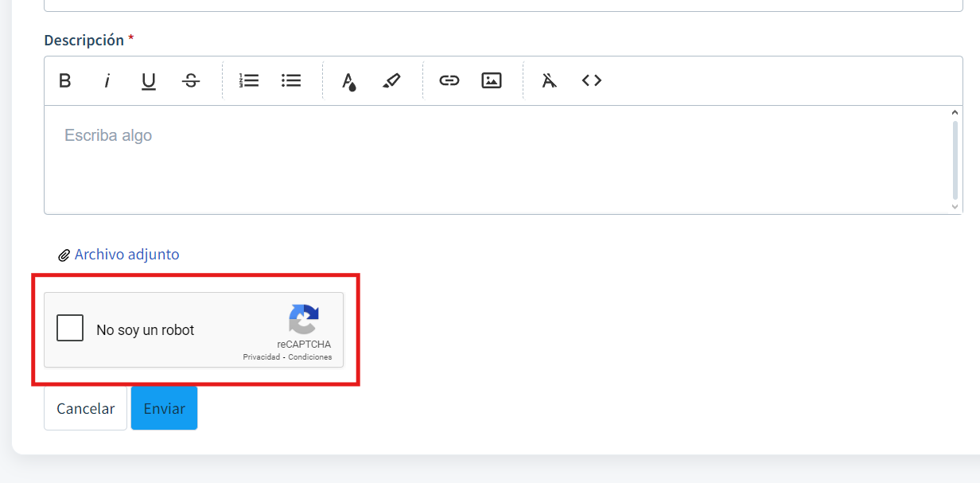
Task: Check the "No soy un robot" box
Action: (70, 328)
